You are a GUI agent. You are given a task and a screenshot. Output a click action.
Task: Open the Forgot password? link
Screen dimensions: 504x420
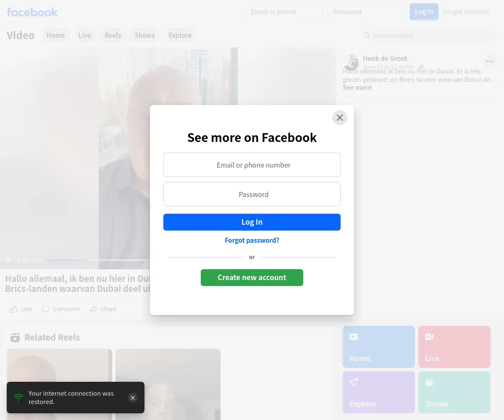(252, 240)
